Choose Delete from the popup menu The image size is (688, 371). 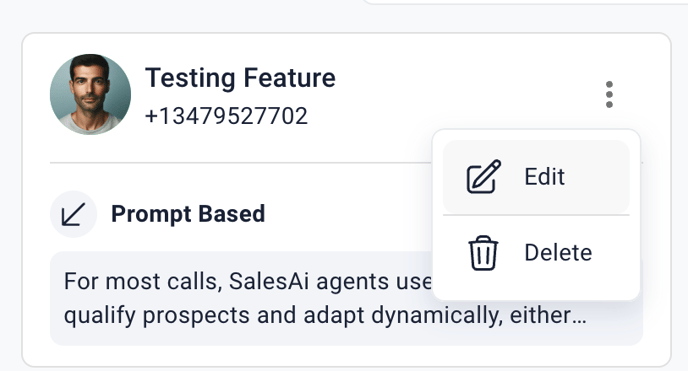[536, 253]
